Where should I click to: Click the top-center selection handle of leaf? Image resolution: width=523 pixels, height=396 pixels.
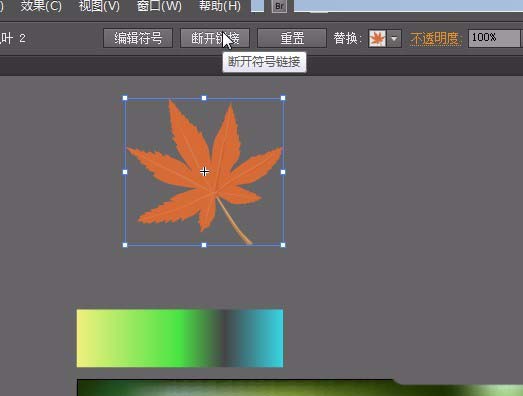point(204,98)
